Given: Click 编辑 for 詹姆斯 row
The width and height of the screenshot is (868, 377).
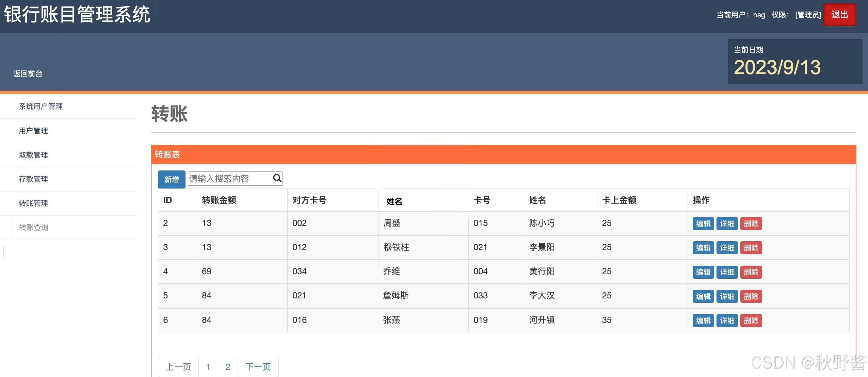Looking at the screenshot, I should coord(703,296).
